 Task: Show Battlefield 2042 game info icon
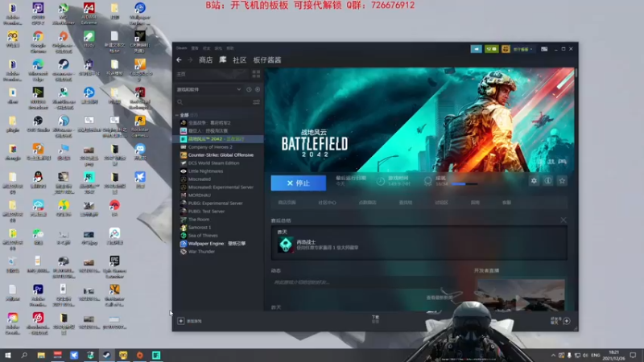click(x=548, y=180)
